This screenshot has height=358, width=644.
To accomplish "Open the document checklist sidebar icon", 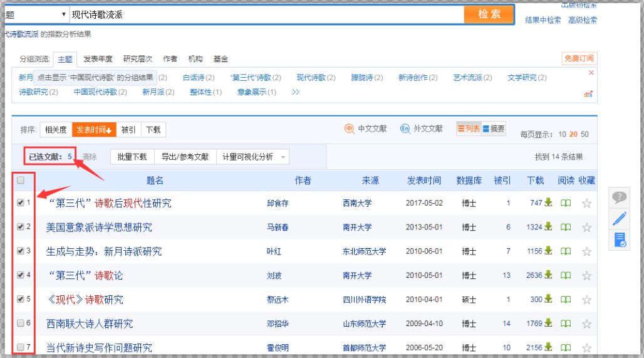I will click(620, 240).
